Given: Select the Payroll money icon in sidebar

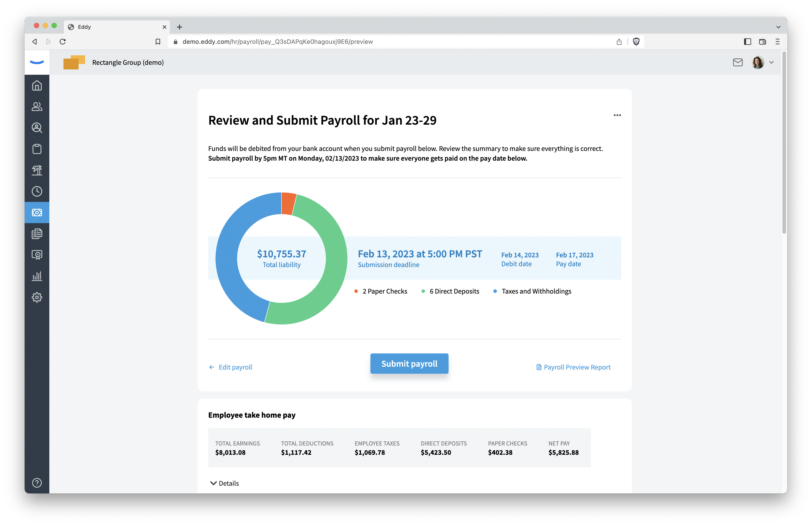Looking at the screenshot, I should 37,212.
